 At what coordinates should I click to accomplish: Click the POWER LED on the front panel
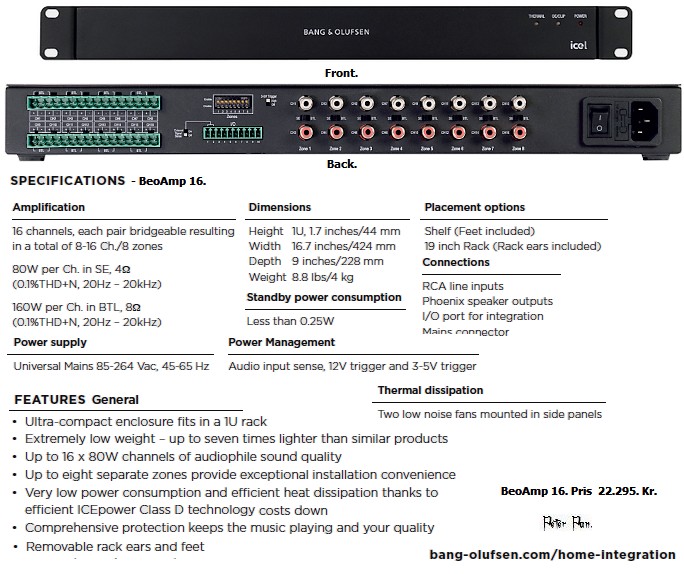click(580, 23)
